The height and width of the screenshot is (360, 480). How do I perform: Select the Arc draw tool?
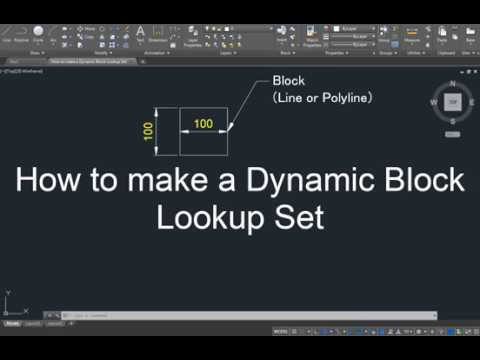point(53,33)
